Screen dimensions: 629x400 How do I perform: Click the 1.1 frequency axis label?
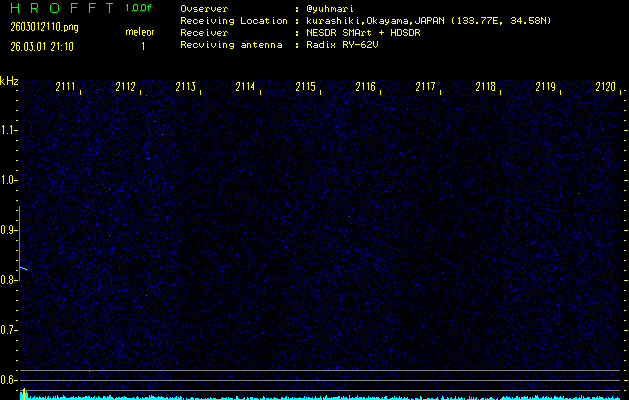pos(9,130)
